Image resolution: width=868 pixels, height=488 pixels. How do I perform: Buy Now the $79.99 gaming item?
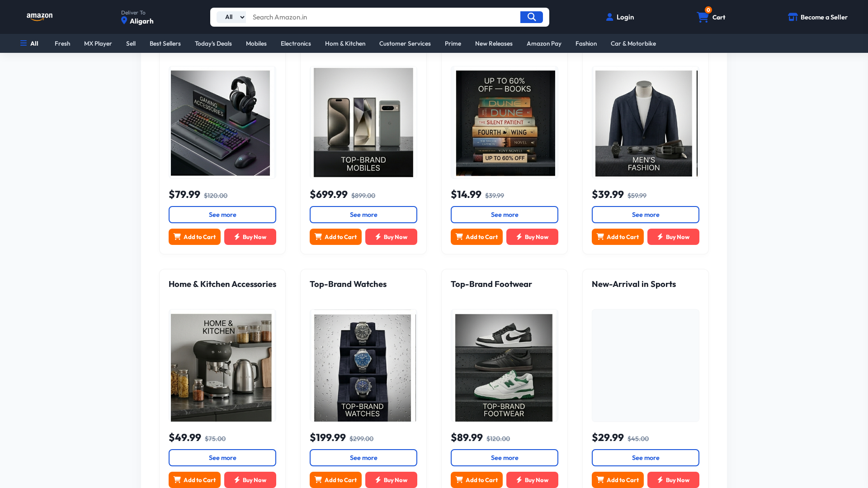[x=250, y=237]
